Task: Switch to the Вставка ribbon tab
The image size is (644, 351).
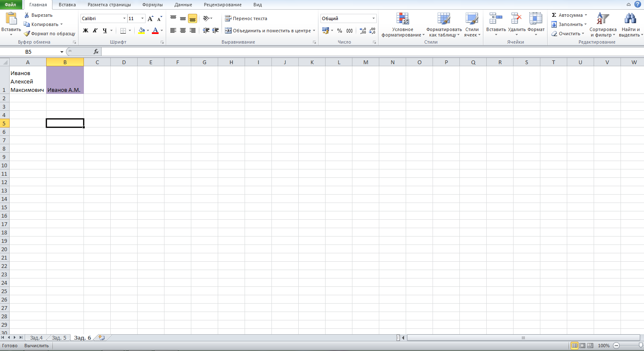Action: click(67, 5)
